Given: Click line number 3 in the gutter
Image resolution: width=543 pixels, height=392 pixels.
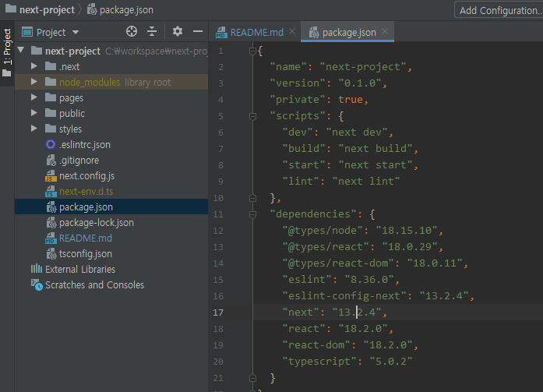Looking at the screenshot, I should [220, 83].
